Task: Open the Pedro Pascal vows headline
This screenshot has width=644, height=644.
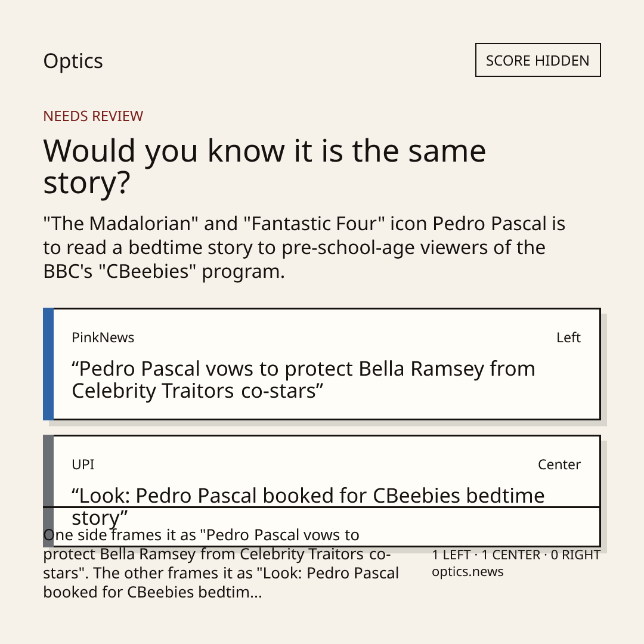Action: (304, 379)
